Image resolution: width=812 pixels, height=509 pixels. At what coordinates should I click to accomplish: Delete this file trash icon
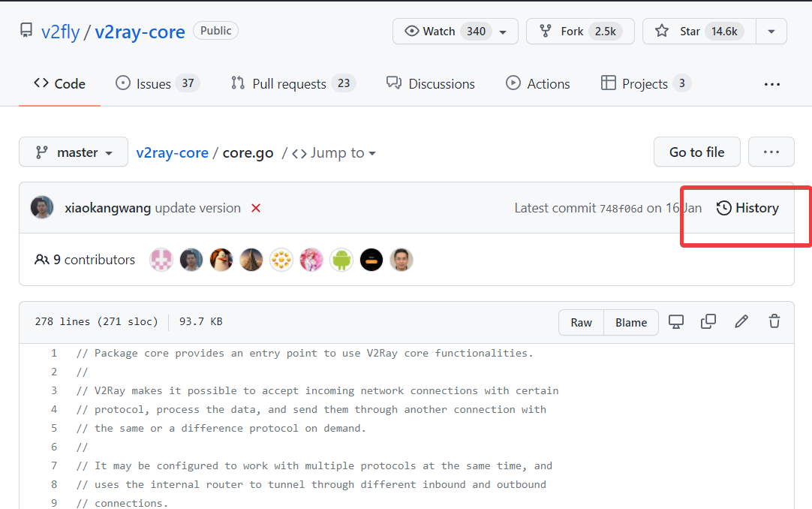pos(774,322)
